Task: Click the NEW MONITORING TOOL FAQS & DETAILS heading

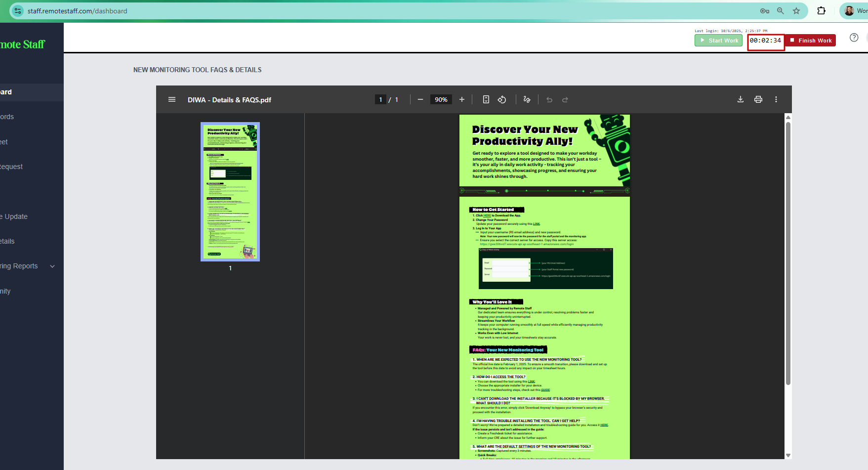Action: pyautogui.click(x=198, y=70)
